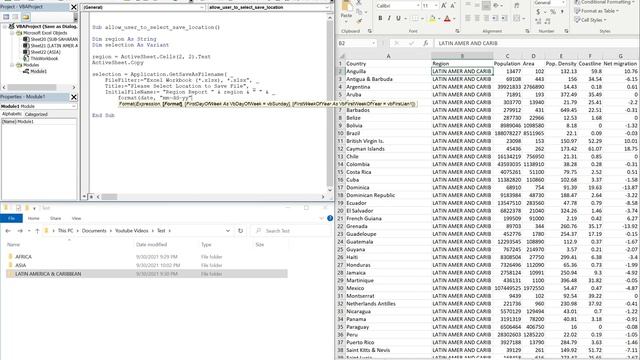The width and height of the screenshot is (640, 360).
Task: Open the (General) object dropdown in code window
Action: click(x=202, y=7)
